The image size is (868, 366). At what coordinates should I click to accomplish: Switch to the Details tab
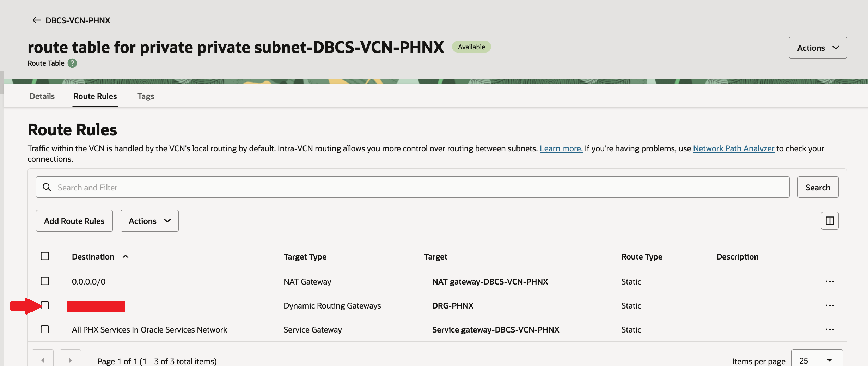(42, 96)
